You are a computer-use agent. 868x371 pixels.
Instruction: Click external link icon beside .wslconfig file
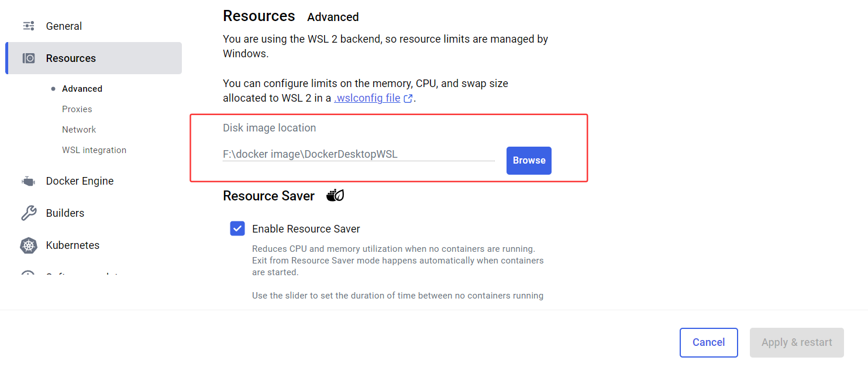tap(408, 99)
